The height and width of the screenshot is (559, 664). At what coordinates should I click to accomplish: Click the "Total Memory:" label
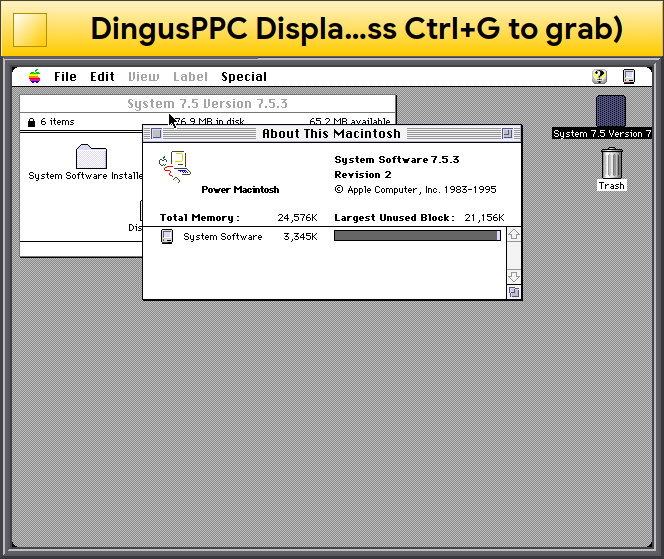click(x=199, y=218)
